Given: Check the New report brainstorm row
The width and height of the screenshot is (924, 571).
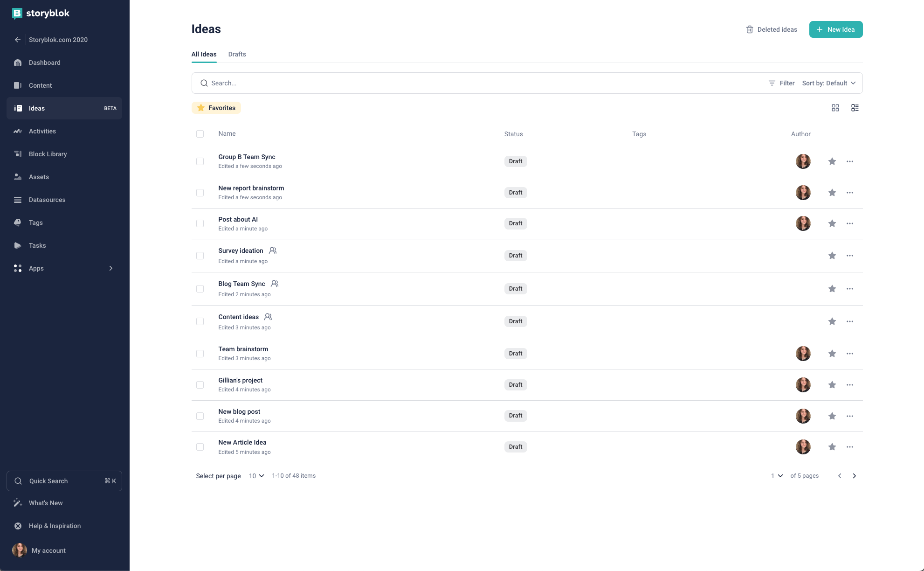Looking at the screenshot, I should point(200,193).
